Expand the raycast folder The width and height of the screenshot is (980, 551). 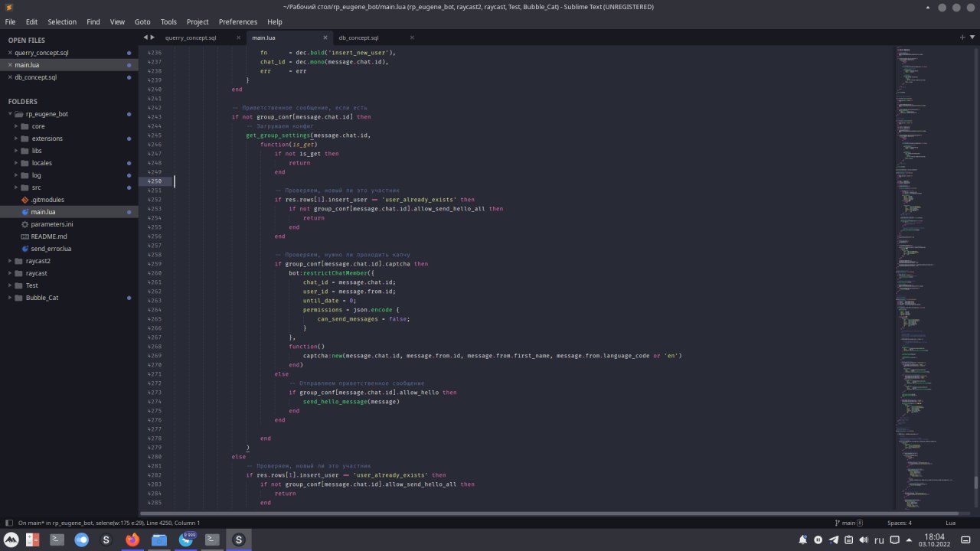tap(9, 273)
